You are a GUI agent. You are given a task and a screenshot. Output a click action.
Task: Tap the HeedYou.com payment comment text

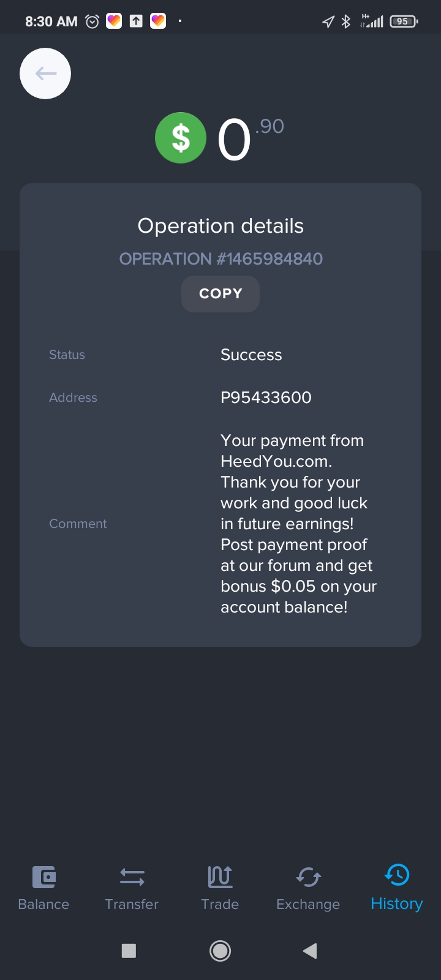[x=298, y=524]
